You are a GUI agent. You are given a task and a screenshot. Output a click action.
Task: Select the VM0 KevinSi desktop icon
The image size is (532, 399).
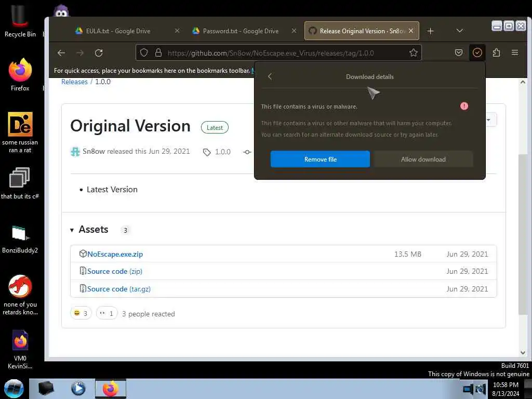coord(20,350)
